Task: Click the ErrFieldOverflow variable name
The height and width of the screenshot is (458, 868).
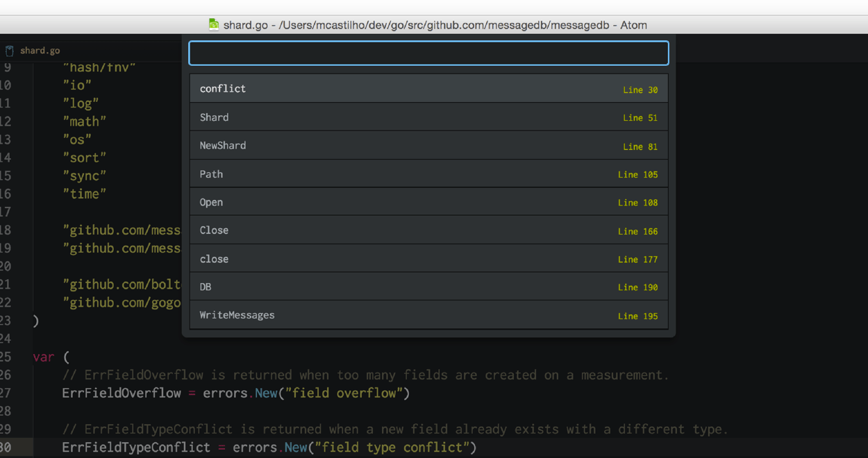Action: (122, 393)
